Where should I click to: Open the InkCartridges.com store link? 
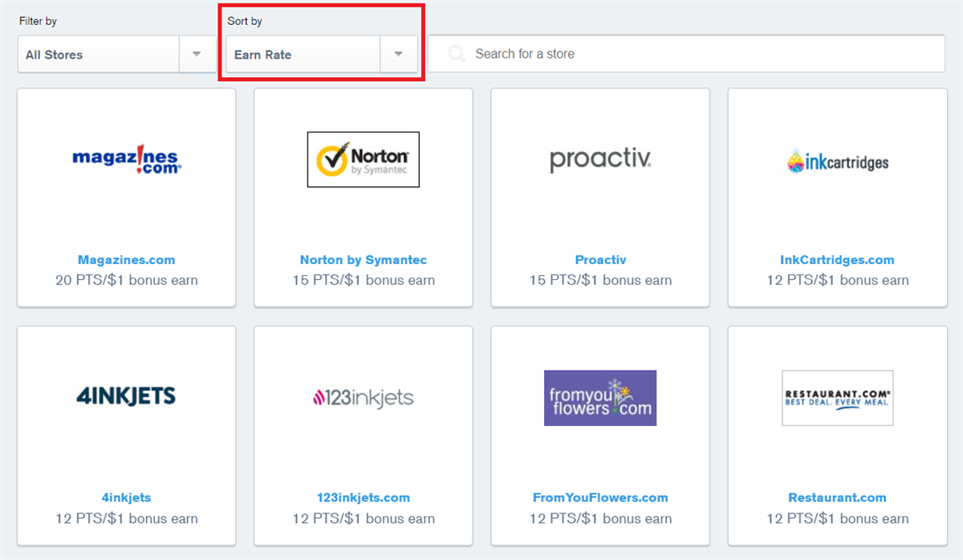coord(837,260)
